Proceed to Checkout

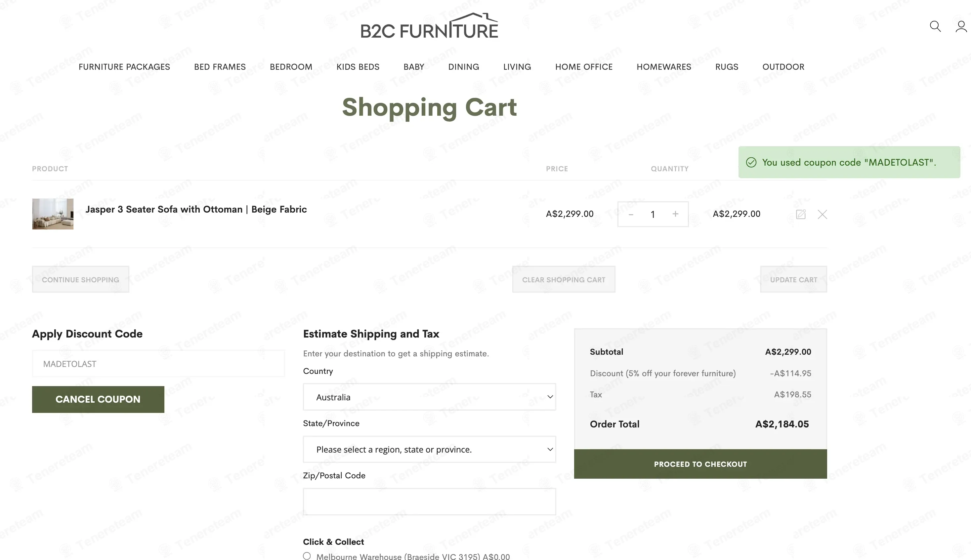(x=700, y=464)
